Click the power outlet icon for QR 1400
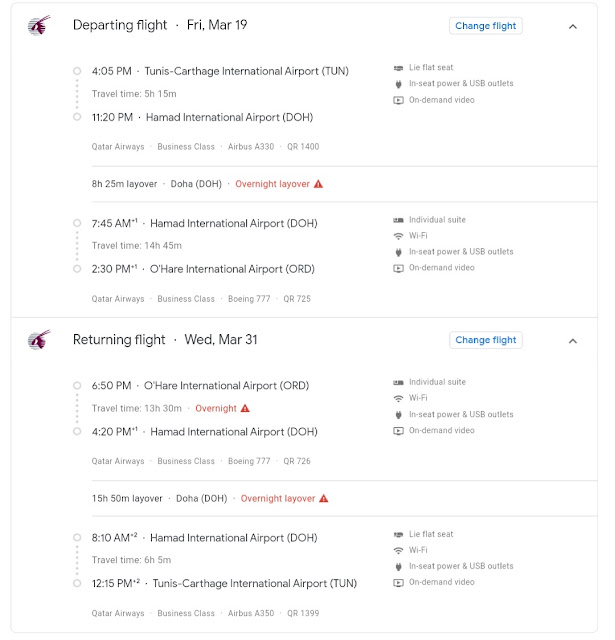 click(x=398, y=84)
